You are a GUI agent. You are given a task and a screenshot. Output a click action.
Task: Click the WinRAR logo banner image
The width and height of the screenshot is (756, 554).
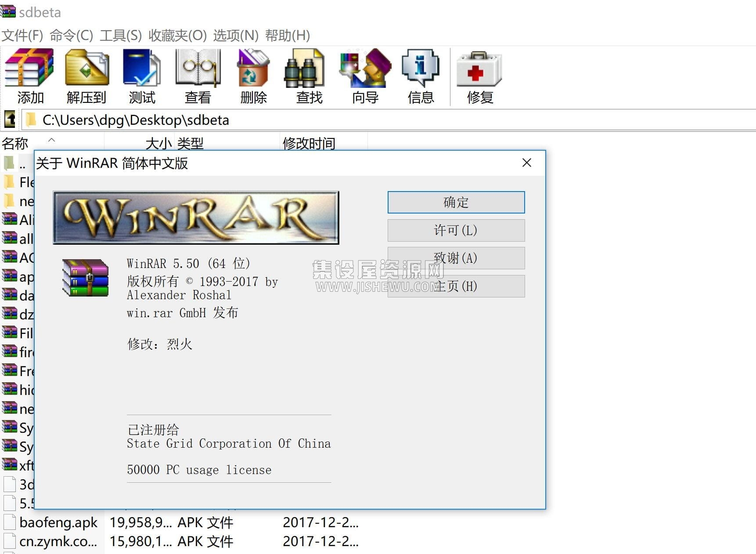pyautogui.click(x=196, y=217)
